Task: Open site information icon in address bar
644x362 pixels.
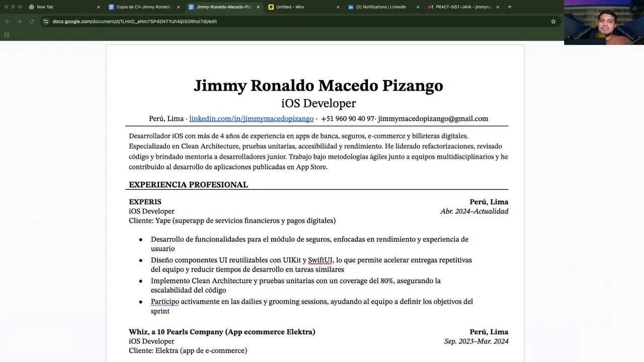Action: [x=46, y=22]
